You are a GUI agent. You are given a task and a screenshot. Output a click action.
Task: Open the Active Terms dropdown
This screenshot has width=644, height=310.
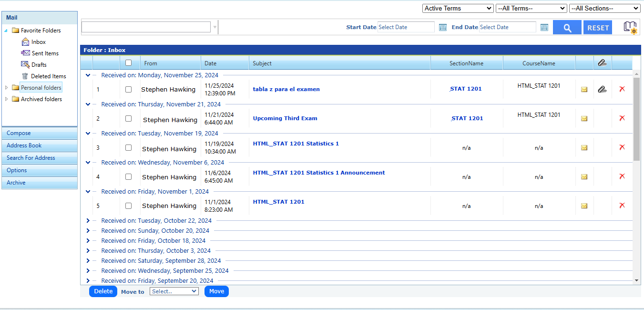click(x=458, y=9)
